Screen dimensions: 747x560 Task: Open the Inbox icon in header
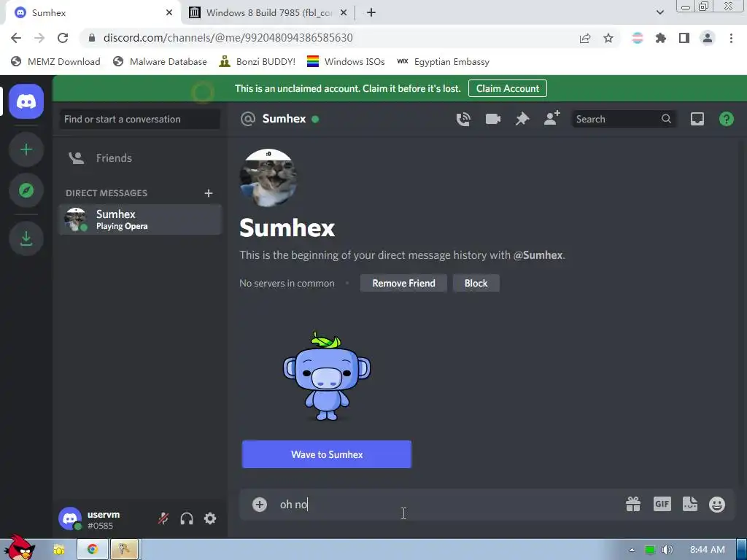tap(697, 119)
